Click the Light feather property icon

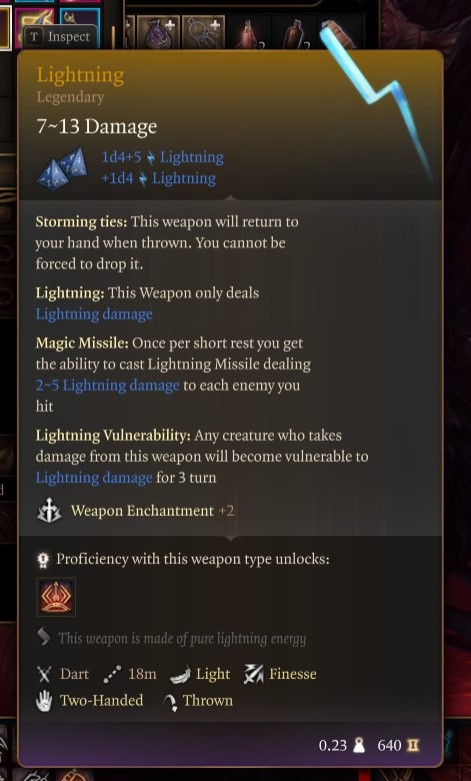coord(180,675)
